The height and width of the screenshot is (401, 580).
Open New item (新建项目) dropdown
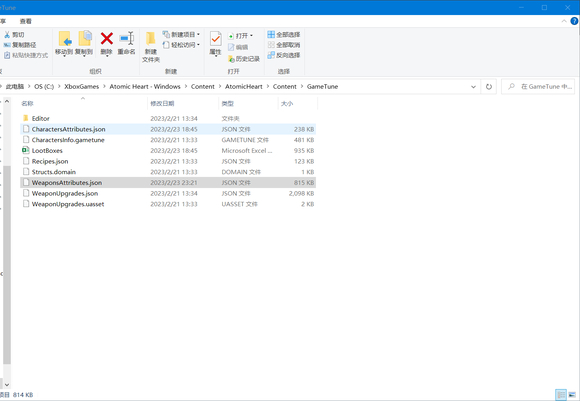tap(181, 34)
